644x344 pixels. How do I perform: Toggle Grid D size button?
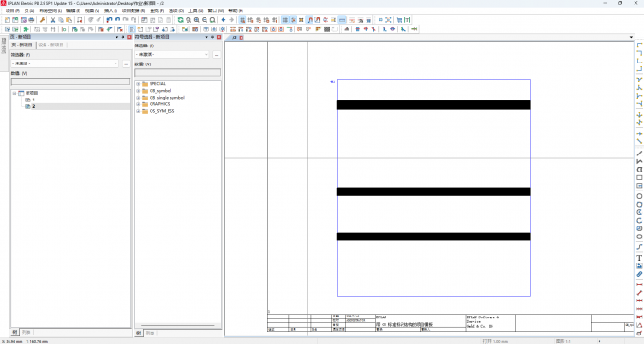(x=266, y=20)
